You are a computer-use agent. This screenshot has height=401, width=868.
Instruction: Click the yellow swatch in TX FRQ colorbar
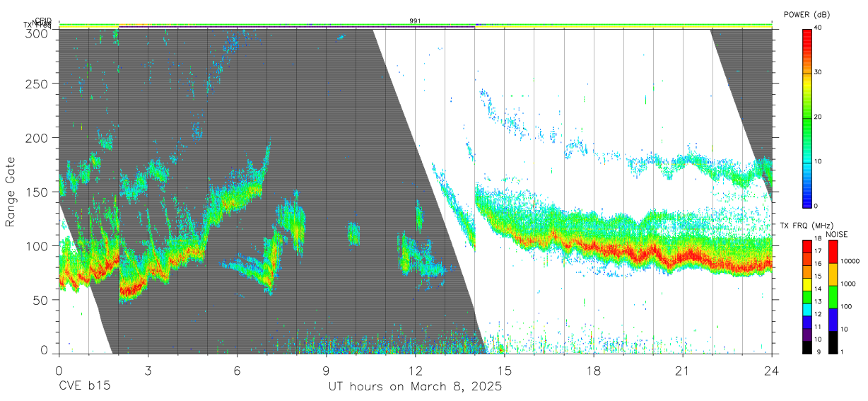(x=807, y=284)
